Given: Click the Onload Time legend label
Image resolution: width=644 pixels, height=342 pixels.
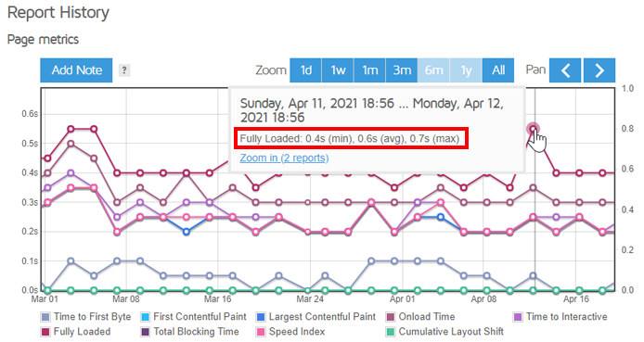Looking at the screenshot, I should [x=427, y=317].
